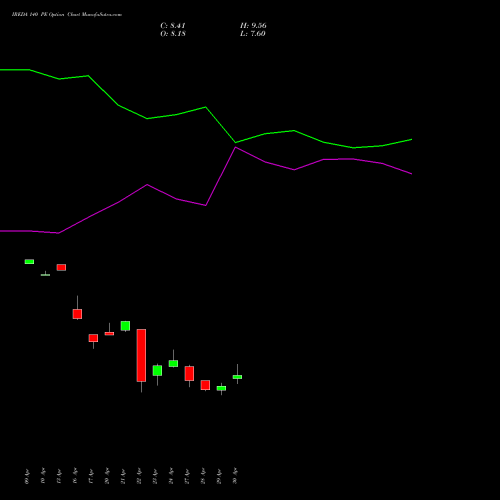Select the first green candlestick on 09 Apr

tap(29, 262)
